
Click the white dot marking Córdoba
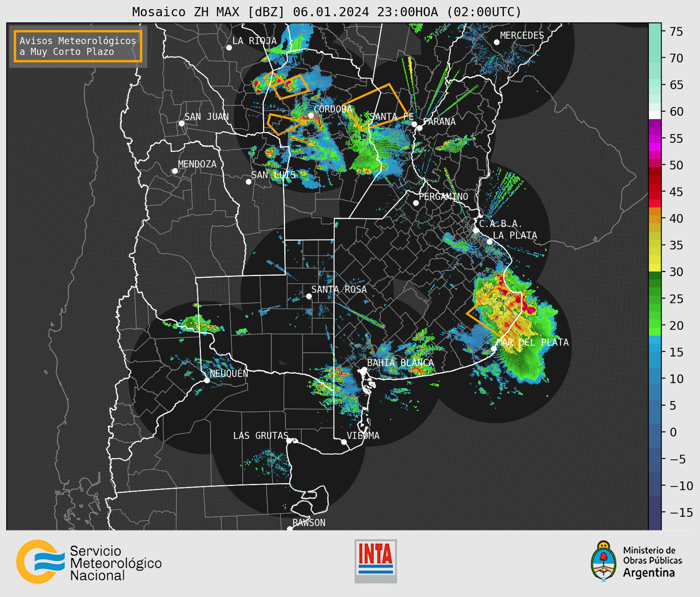tap(311, 115)
